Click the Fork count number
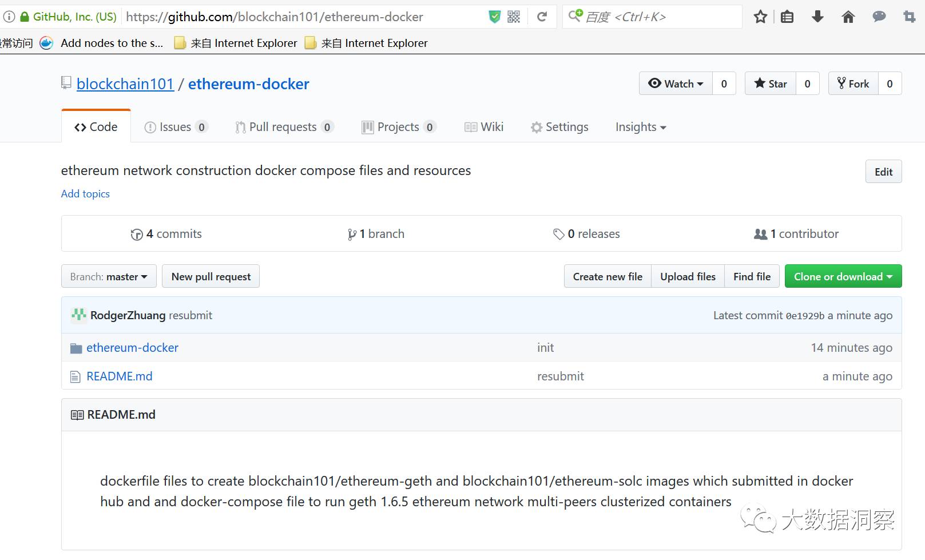The height and width of the screenshot is (560, 925). 890,84
